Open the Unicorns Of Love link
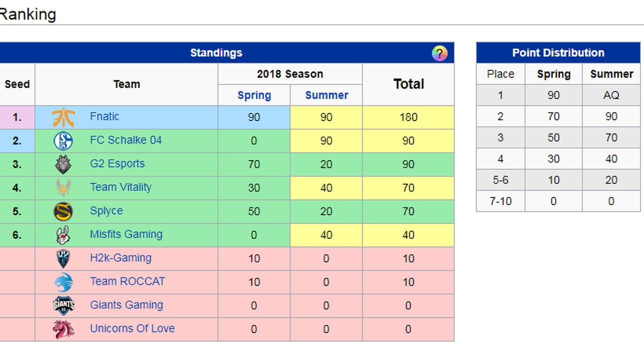Screen dimensions: 644x362 pos(132,329)
